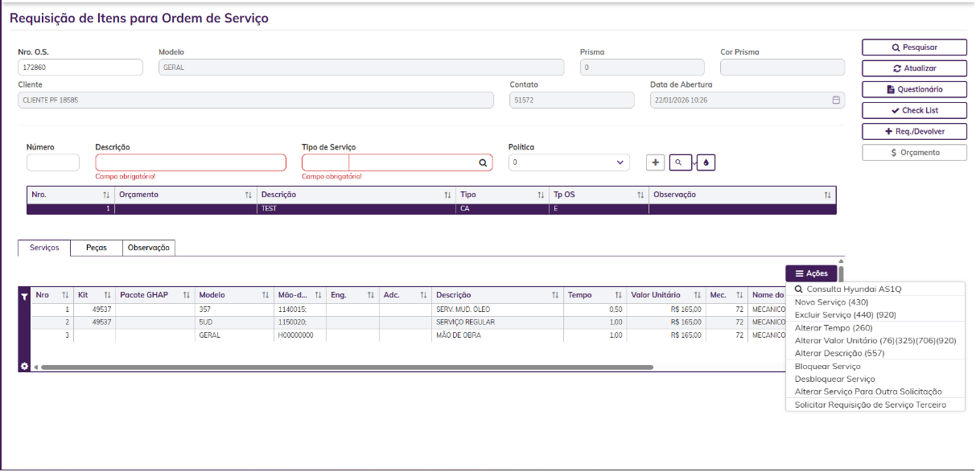
Task: Sort by Mec. column arrows
Action: tap(739, 295)
